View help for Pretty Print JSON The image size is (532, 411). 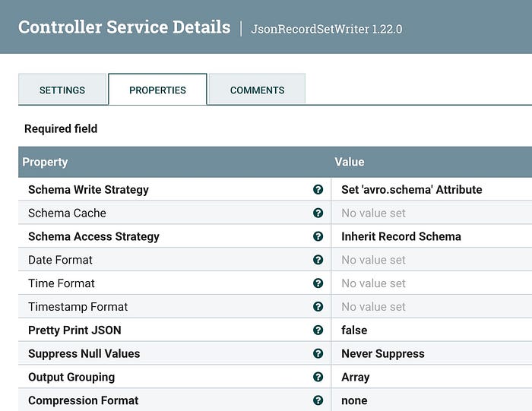(x=318, y=330)
